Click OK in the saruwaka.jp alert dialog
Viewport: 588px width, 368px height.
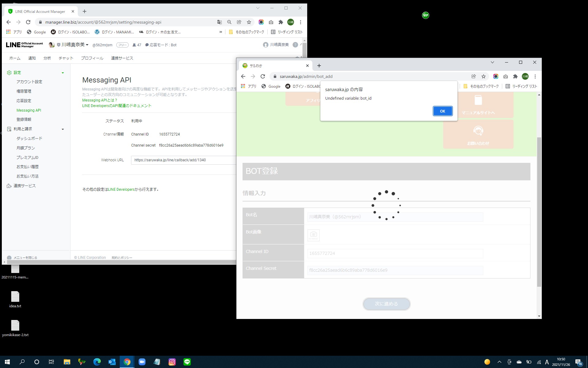[x=443, y=111]
